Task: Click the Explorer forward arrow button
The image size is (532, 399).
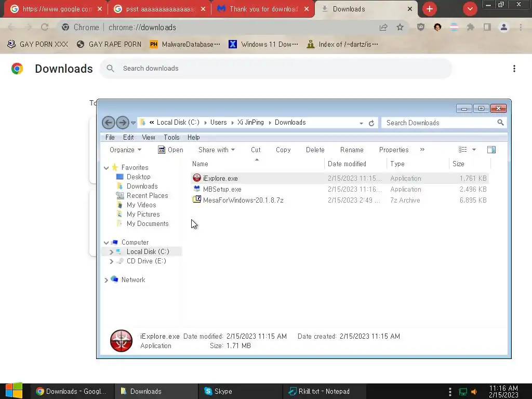Action: (x=123, y=123)
